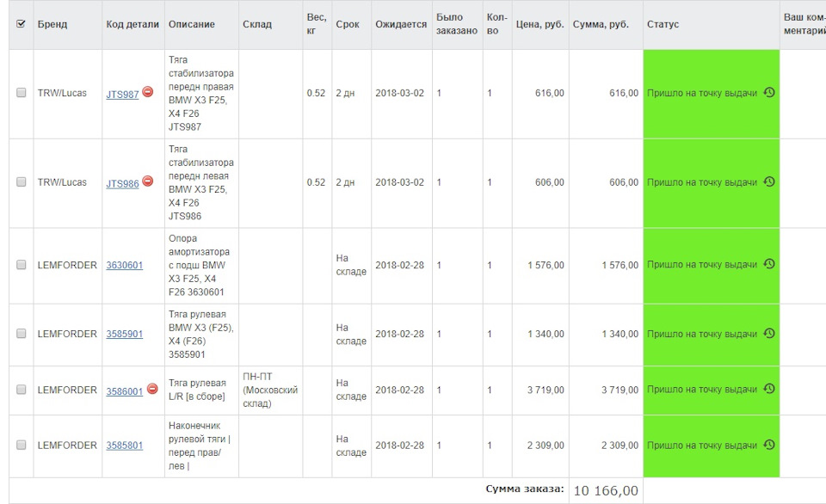
Task: Click 'Пришло на точку выдачи' status for 3585801
Action: [702, 446]
